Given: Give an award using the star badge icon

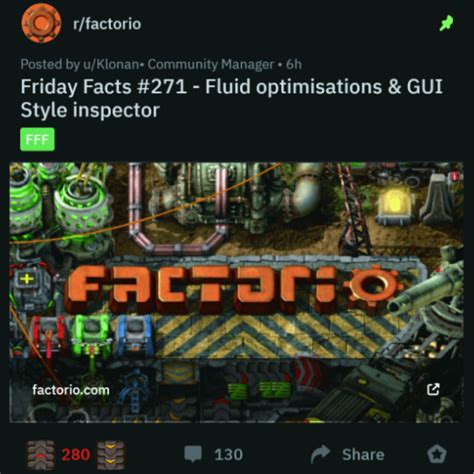Looking at the screenshot, I should (437, 454).
